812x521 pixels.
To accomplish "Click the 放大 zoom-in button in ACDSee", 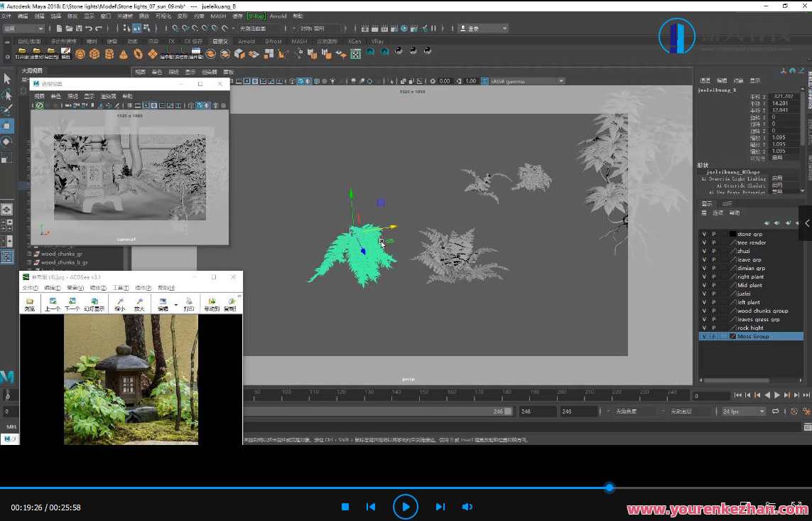I will [x=141, y=304].
